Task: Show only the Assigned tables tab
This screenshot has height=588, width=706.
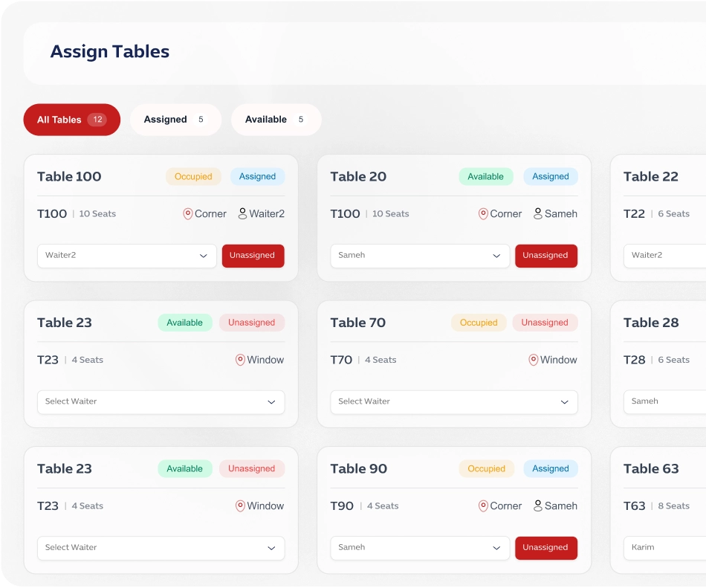Action: 175,120
